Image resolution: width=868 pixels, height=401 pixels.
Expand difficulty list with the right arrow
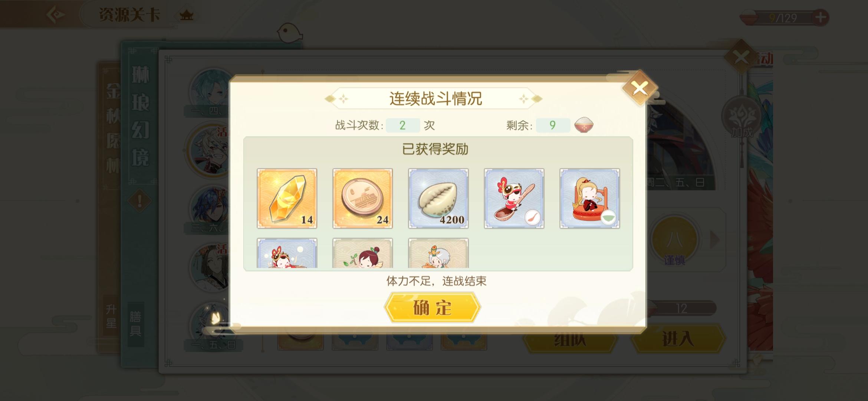pyautogui.click(x=714, y=240)
